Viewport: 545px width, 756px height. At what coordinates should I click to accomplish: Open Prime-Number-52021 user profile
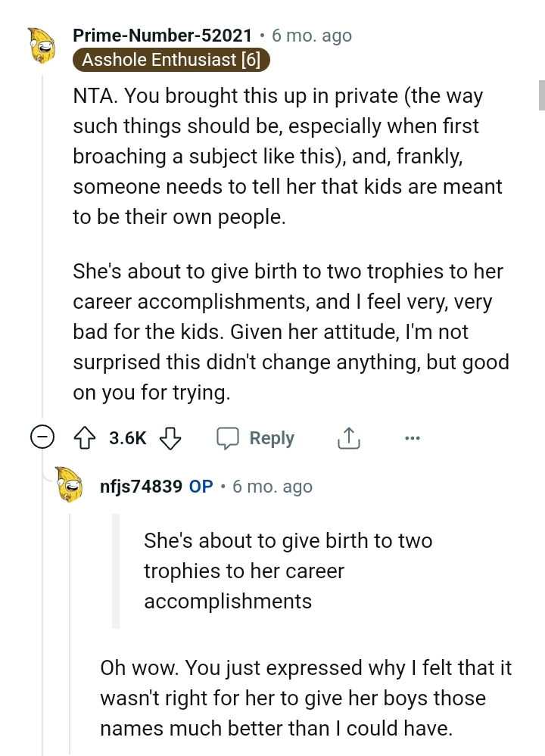(x=162, y=36)
